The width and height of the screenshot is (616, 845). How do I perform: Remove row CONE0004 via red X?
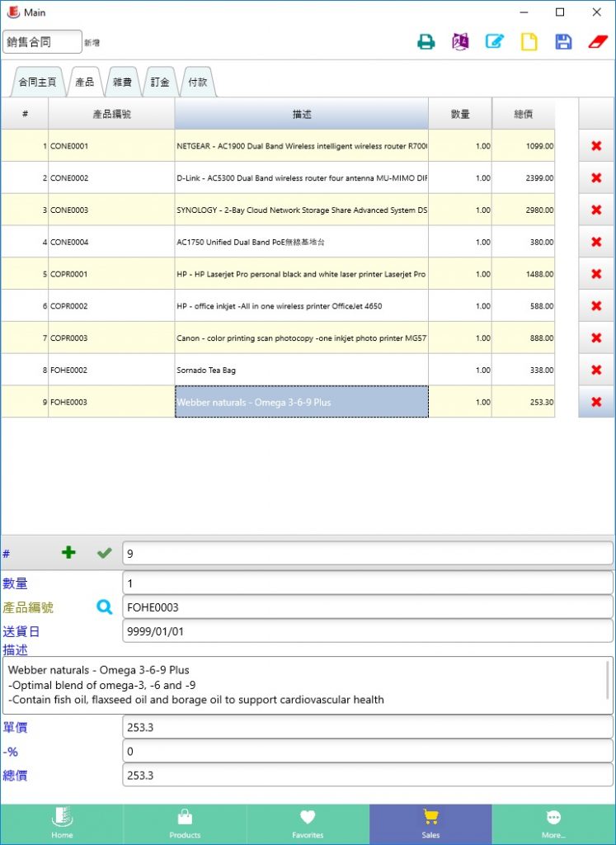coord(596,242)
